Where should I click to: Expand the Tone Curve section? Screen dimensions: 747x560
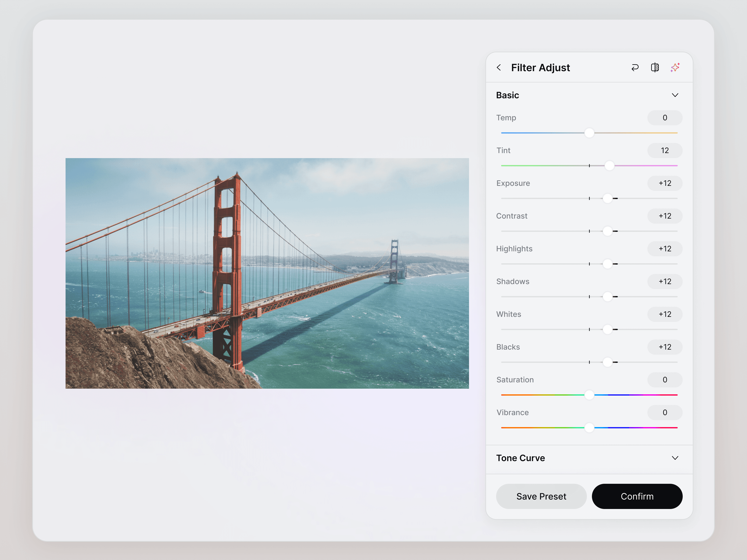(675, 458)
